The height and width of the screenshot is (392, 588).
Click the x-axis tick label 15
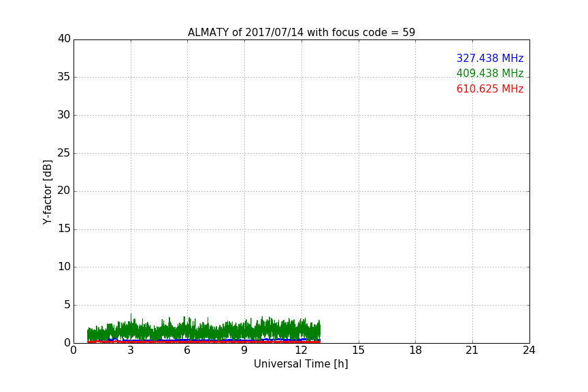point(359,350)
